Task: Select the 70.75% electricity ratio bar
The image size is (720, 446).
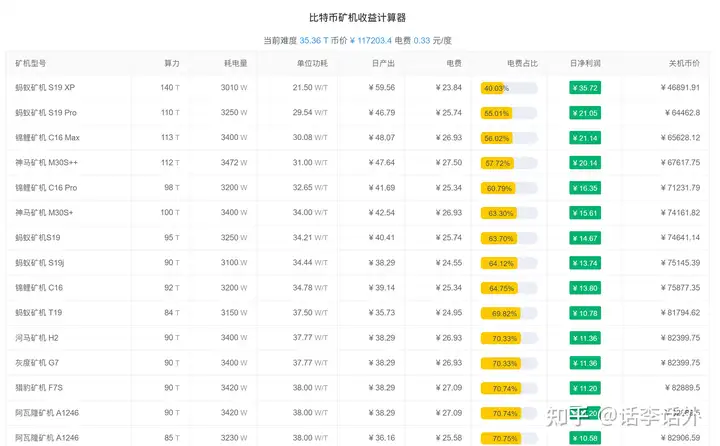Action: [x=509, y=438]
